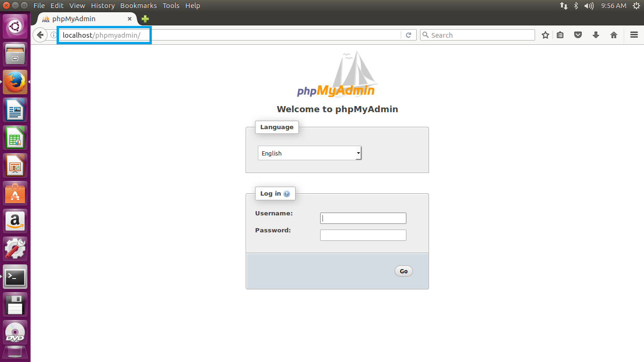The image size is (644, 362).
Task: Open the system power gear menu
Action: (x=636, y=6)
